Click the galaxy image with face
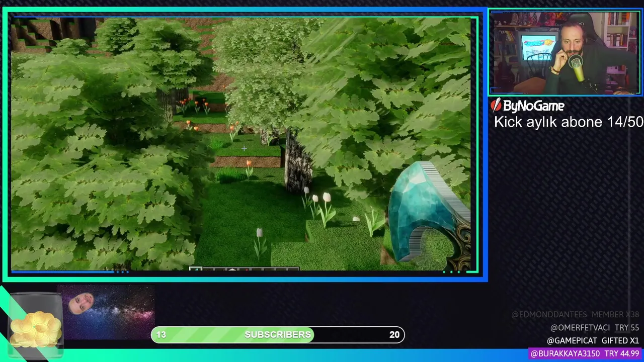Screen dimensions: 644x362 point(106,312)
